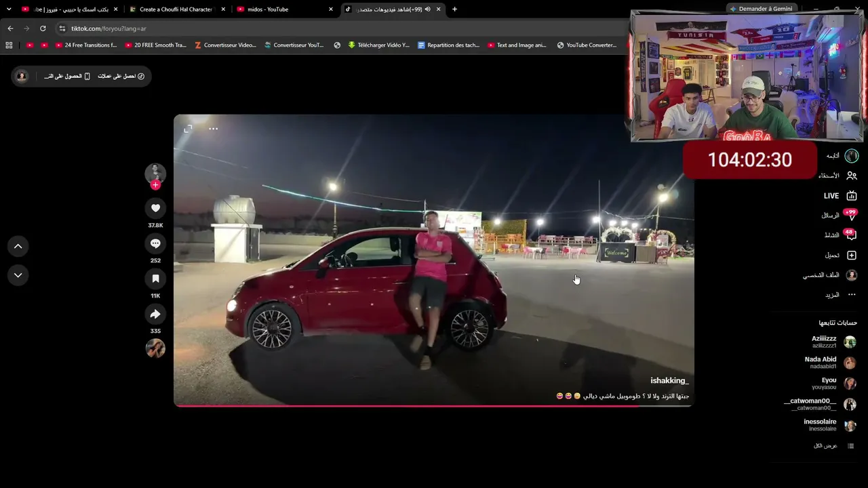Screen dimensions: 868x488
Task: Reload the TikTok page
Action: coord(43,28)
